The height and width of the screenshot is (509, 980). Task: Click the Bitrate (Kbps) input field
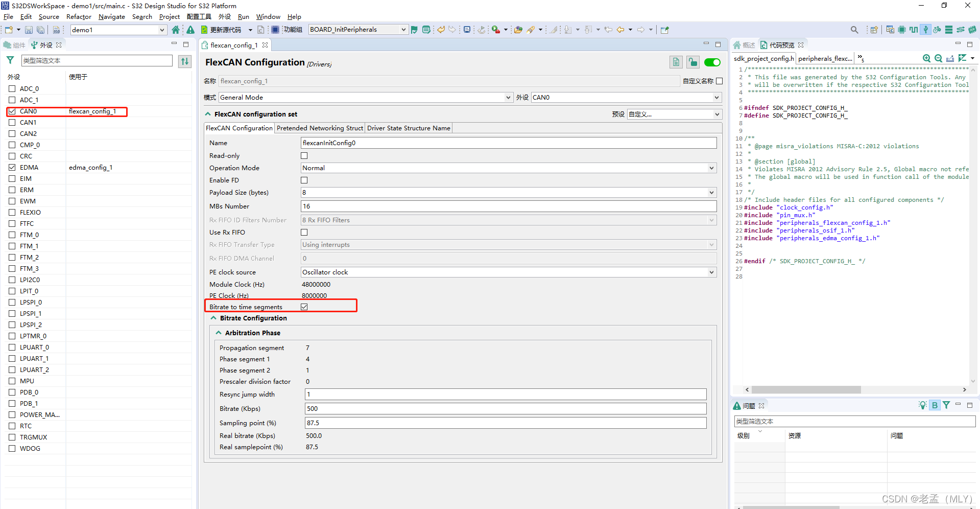coord(506,408)
